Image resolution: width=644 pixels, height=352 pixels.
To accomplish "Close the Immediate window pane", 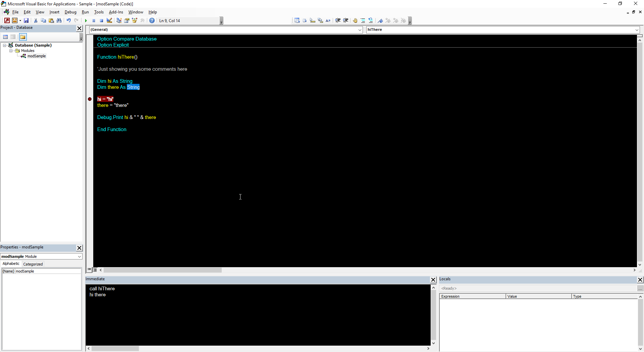I will 433,280.
